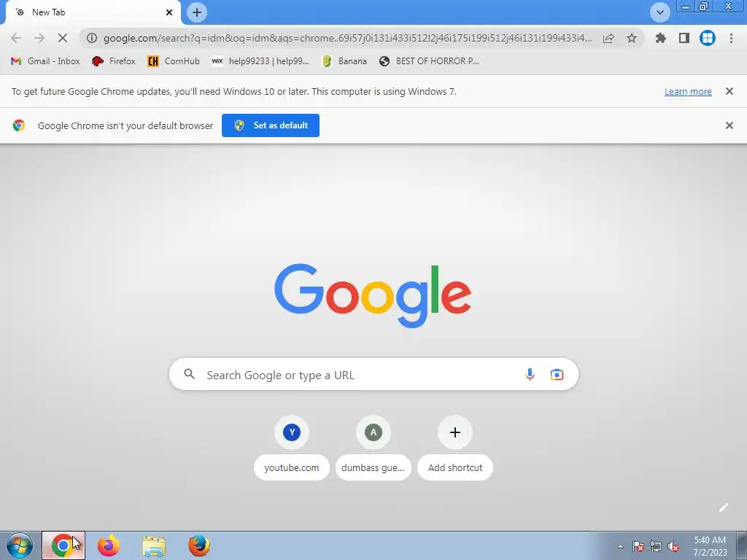This screenshot has height=560, width=747.
Task: Go back to previous page
Action: pos(16,38)
